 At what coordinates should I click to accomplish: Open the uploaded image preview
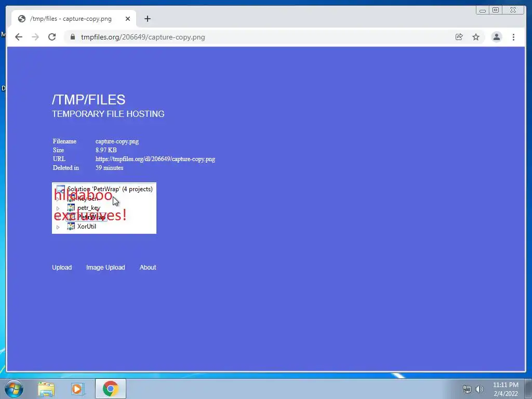pyautogui.click(x=104, y=208)
